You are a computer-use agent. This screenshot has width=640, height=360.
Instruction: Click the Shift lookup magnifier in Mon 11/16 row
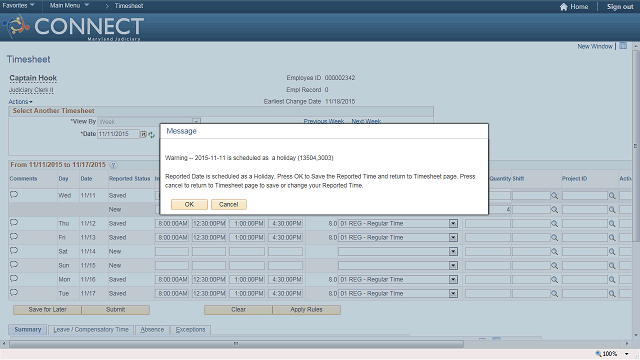554,280
